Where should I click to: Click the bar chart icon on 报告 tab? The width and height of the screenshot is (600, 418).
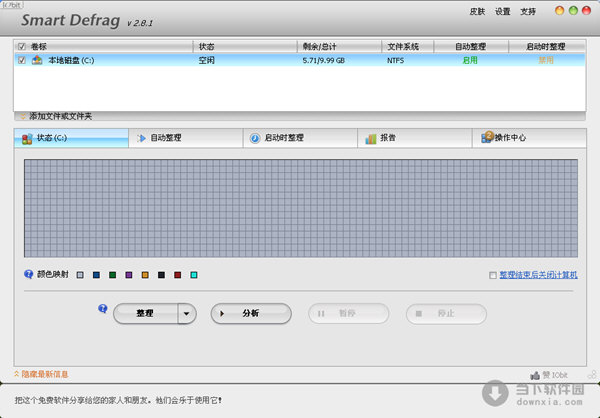click(370, 138)
